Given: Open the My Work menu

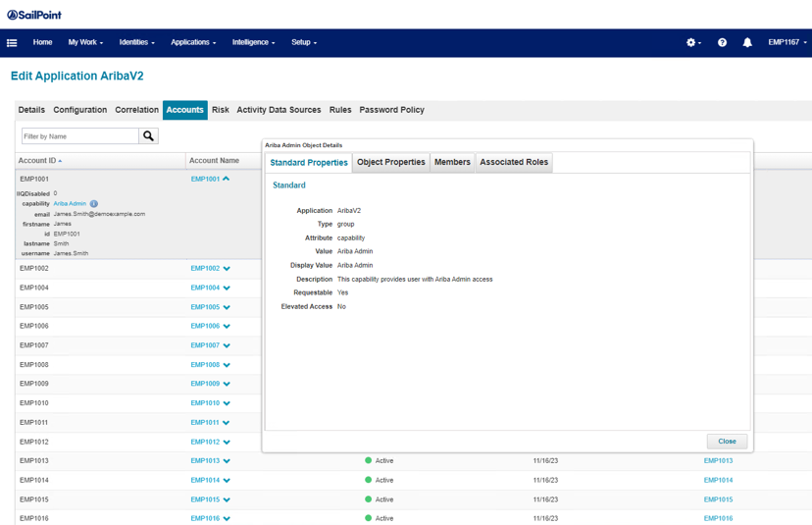Looking at the screenshot, I should point(85,42).
